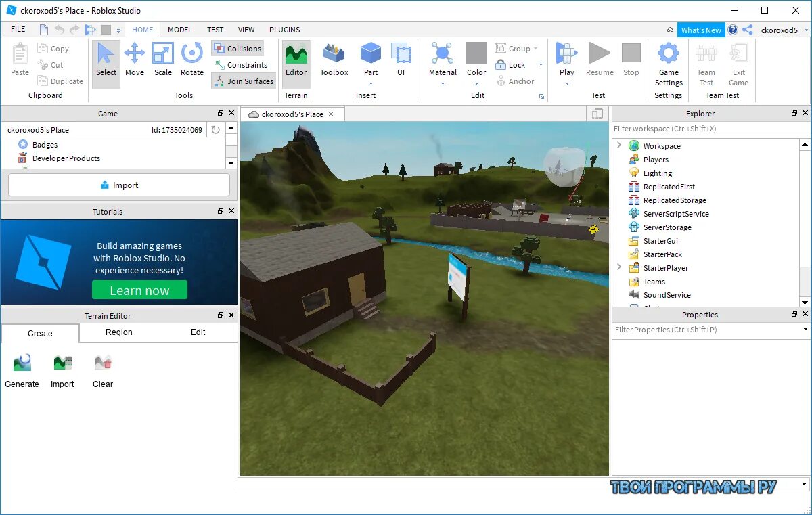Open the Color dropdown arrow

[x=476, y=84]
